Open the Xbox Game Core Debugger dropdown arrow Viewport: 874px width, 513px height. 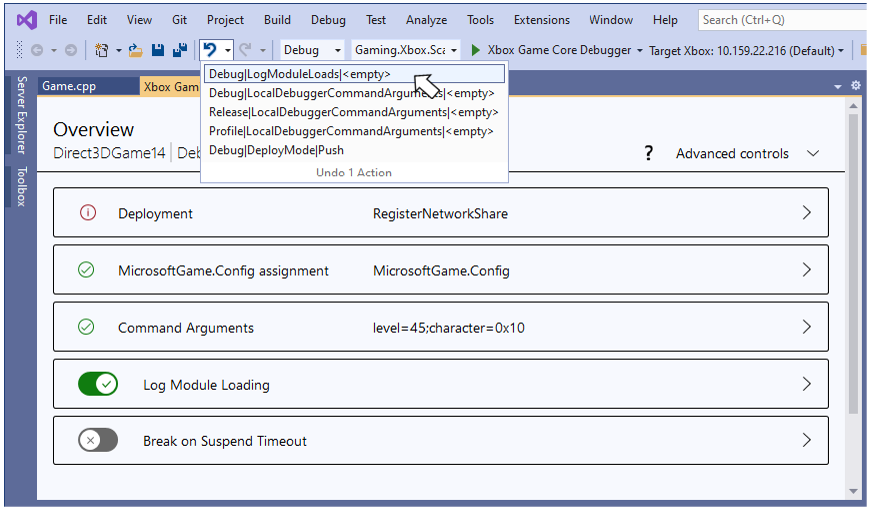tap(639, 51)
